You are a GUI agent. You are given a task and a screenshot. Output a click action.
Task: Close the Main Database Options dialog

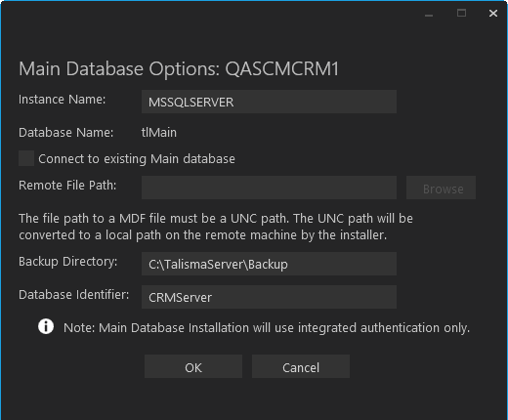pos(493,14)
